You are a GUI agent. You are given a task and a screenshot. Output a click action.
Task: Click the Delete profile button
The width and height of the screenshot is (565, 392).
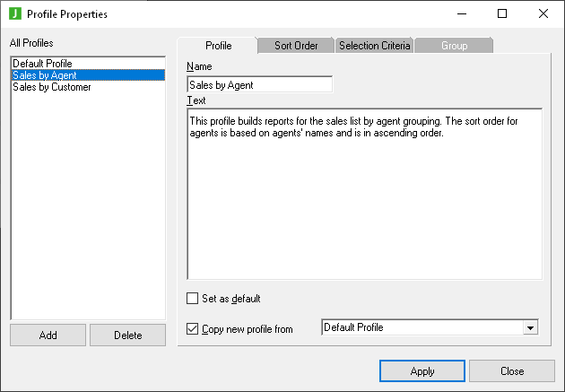coord(127,335)
